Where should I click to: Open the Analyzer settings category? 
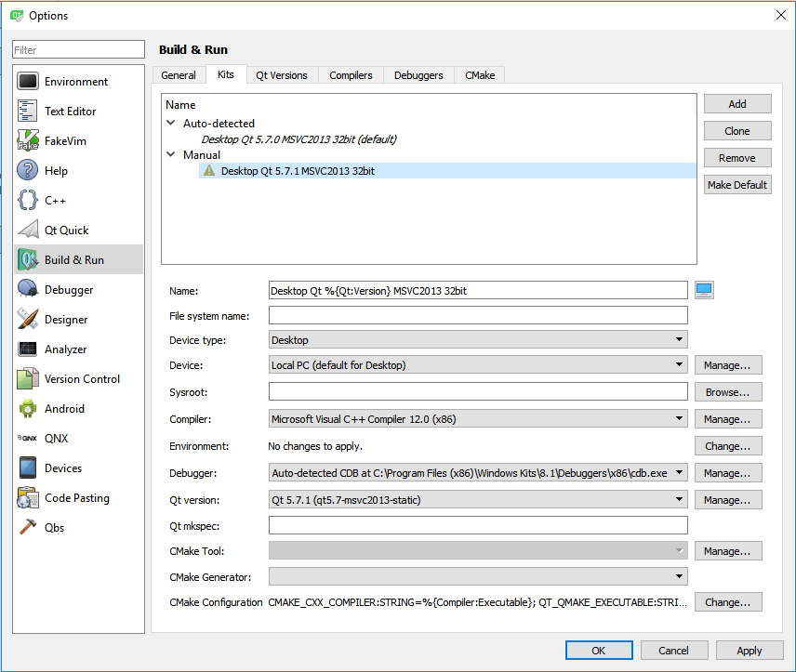(65, 349)
